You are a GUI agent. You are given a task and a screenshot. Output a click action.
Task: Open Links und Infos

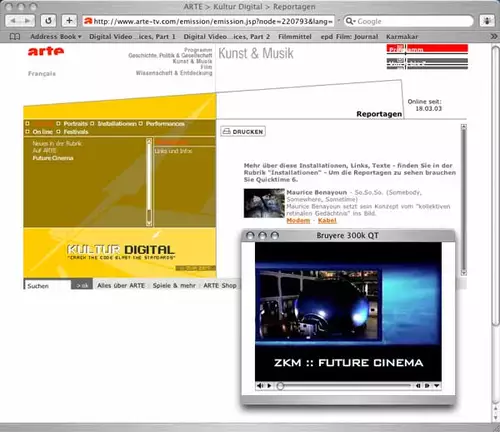tap(173, 151)
